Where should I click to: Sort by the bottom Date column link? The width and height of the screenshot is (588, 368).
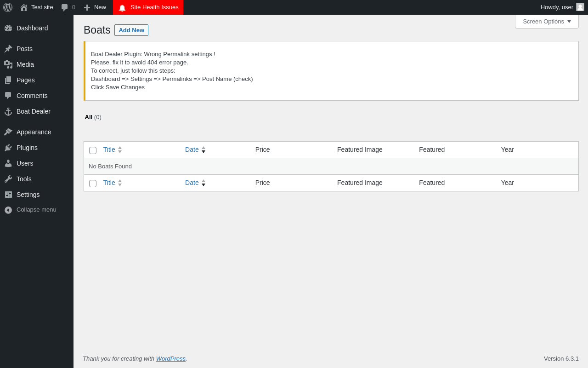pos(192,183)
